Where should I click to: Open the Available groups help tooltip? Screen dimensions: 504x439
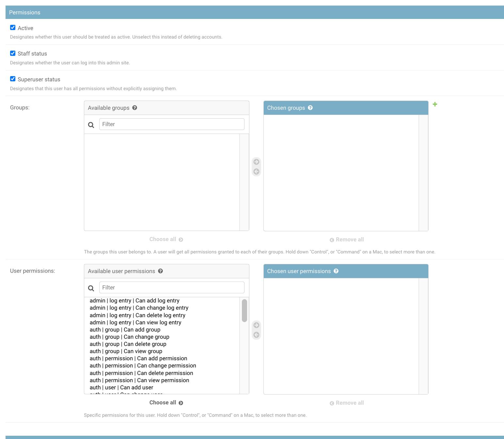tap(134, 107)
